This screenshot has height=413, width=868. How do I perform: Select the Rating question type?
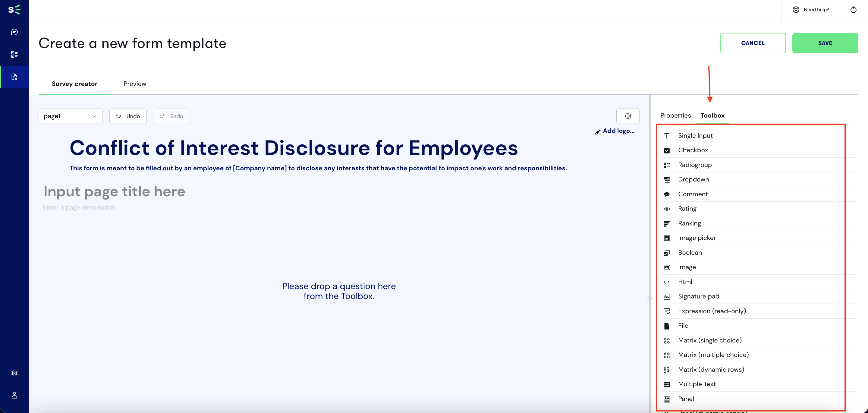[x=687, y=209]
